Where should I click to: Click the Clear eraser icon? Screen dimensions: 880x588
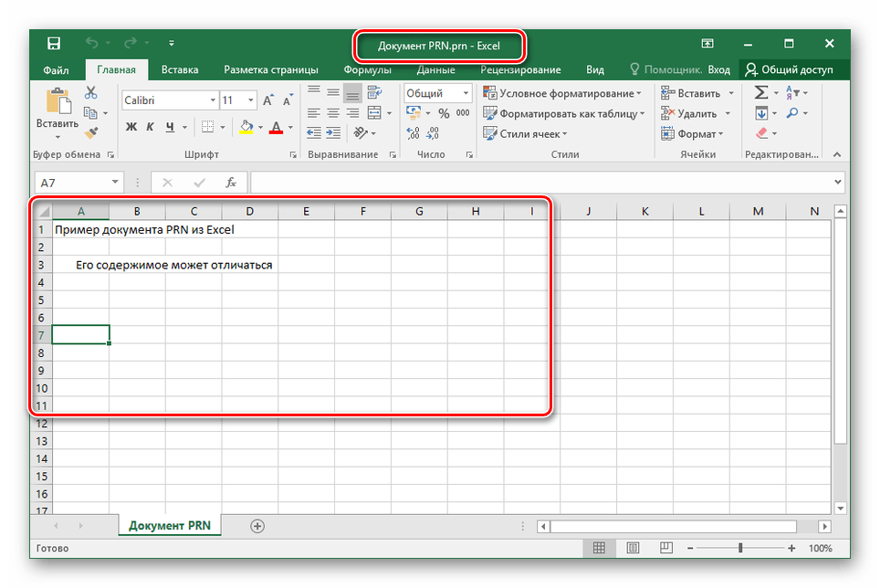click(x=762, y=133)
